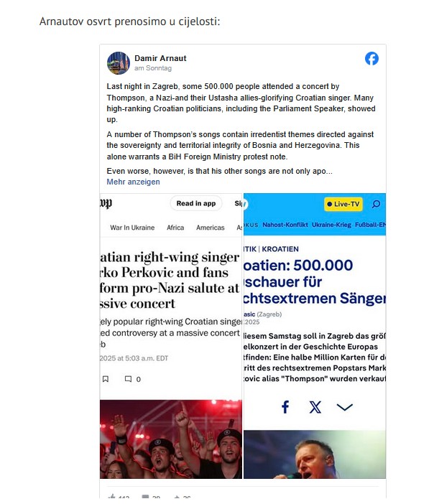Click the Washington Post logo
Viewport: 434px width, 504px height.
[x=106, y=203]
